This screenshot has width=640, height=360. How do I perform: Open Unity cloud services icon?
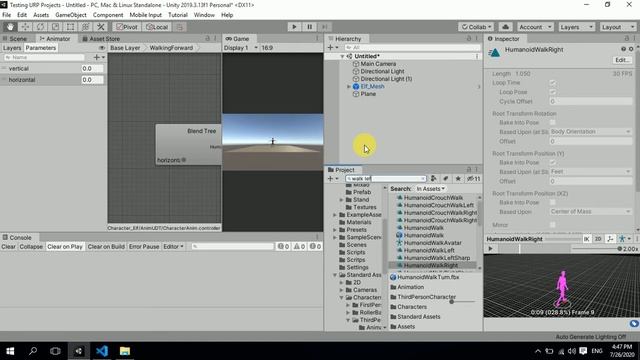[x=505, y=27]
